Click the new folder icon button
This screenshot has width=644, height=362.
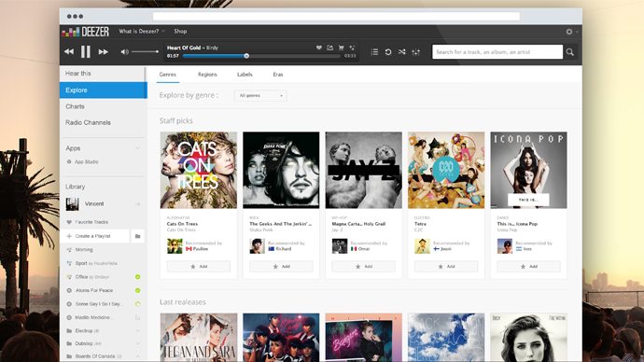[137, 236]
